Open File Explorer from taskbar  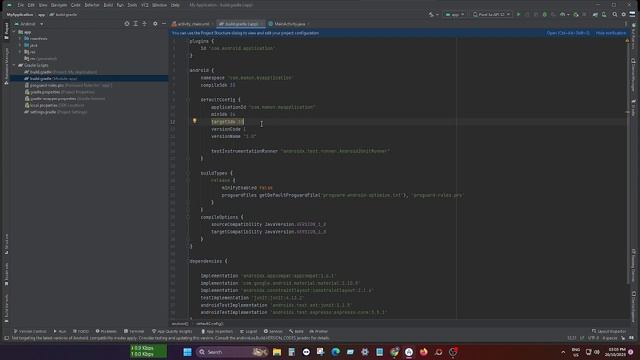[x=277, y=352]
